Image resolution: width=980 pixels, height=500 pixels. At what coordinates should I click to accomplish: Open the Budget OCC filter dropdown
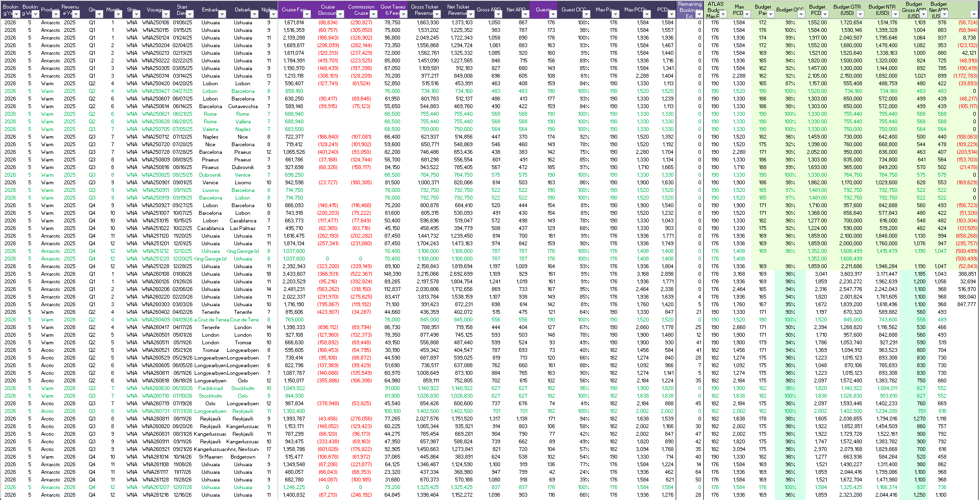[x=801, y=14]
